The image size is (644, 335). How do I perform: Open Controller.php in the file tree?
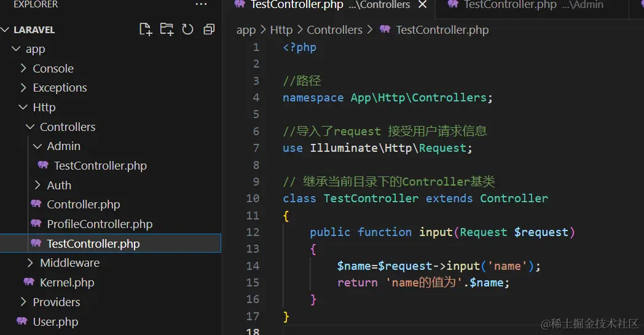click(x=84, y=204)
